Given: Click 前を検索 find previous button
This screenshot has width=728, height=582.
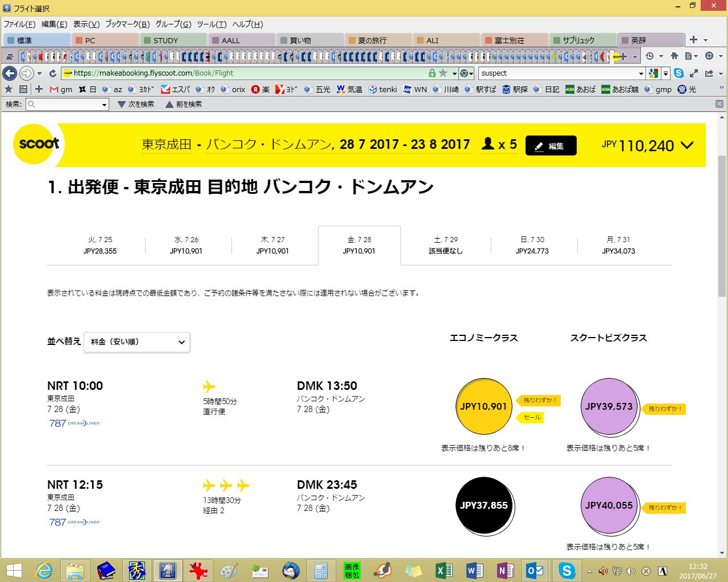Looking at the screenshot, I should point(184,105).
